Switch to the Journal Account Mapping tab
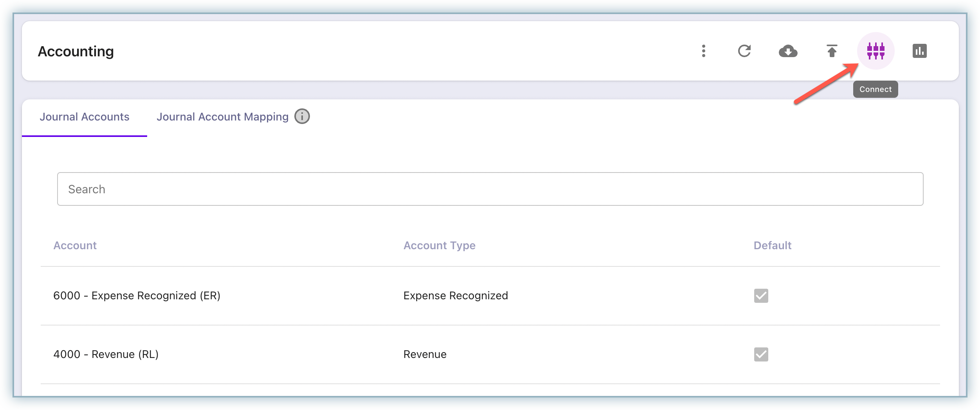Image resolution: width=980 pixels, height=410 pixels. pyautogui.click(x=222, y=117)
